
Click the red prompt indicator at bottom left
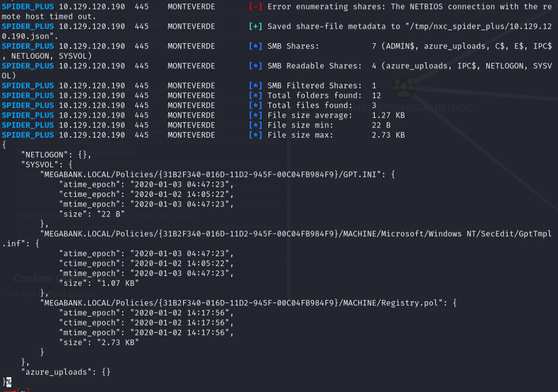click(x=15, y=390)
